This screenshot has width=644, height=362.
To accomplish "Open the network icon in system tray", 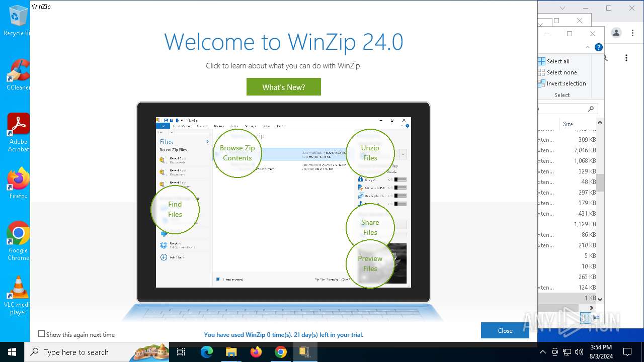I will pyautogui.click(x=567, y=352).
